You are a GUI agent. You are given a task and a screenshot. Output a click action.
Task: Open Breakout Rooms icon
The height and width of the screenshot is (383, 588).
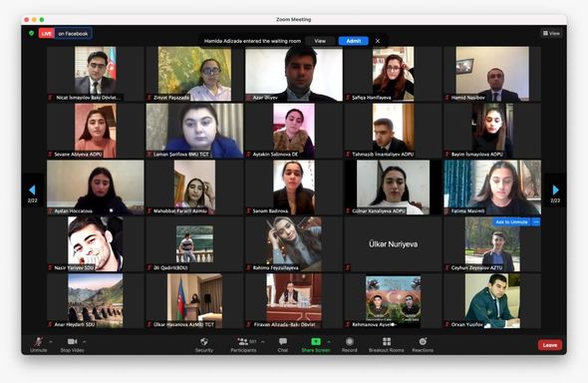click(387, 341)
